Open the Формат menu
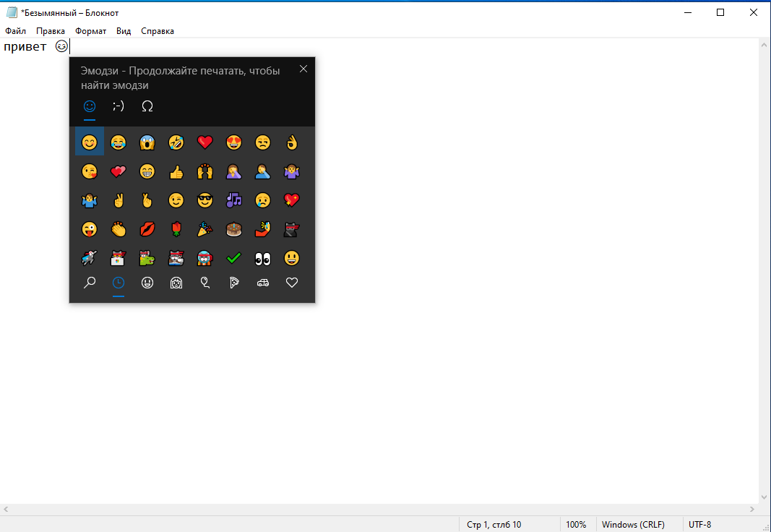The image size is (771, 532). 90,31
